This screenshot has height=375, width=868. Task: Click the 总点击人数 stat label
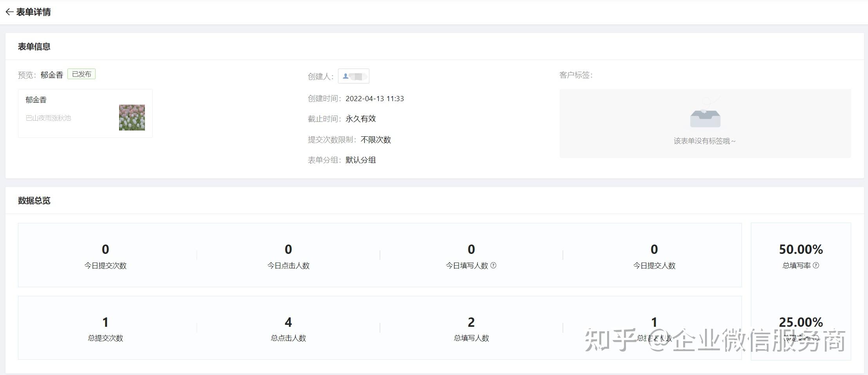coord(288,338)
